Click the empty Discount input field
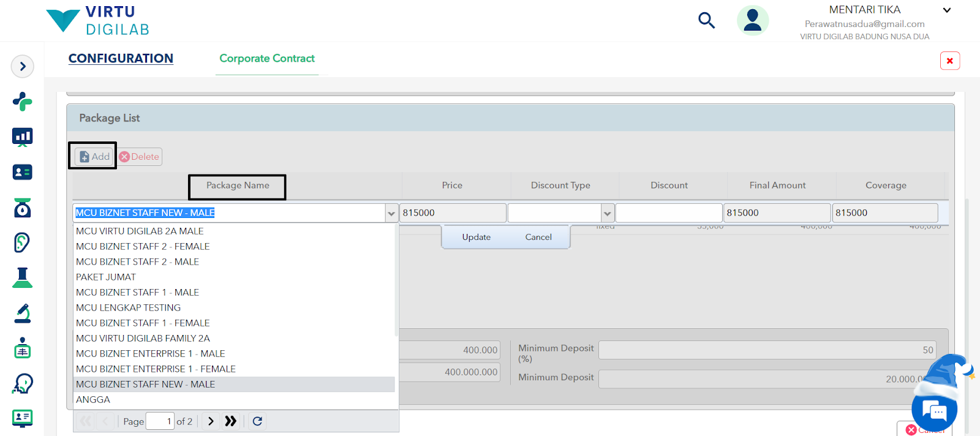This screenshot has height=436, width=980. tap(669, 212)
